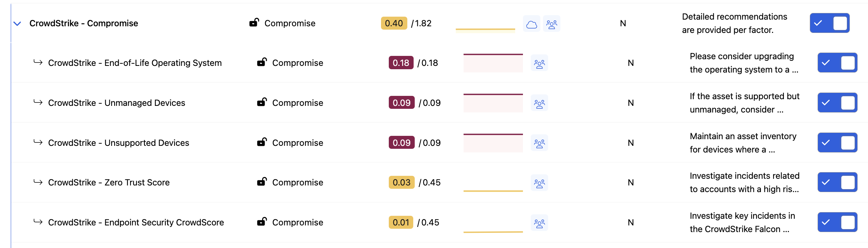
Task: Click the red score bar for Unsupported Devices
Action: coord(493,143)
